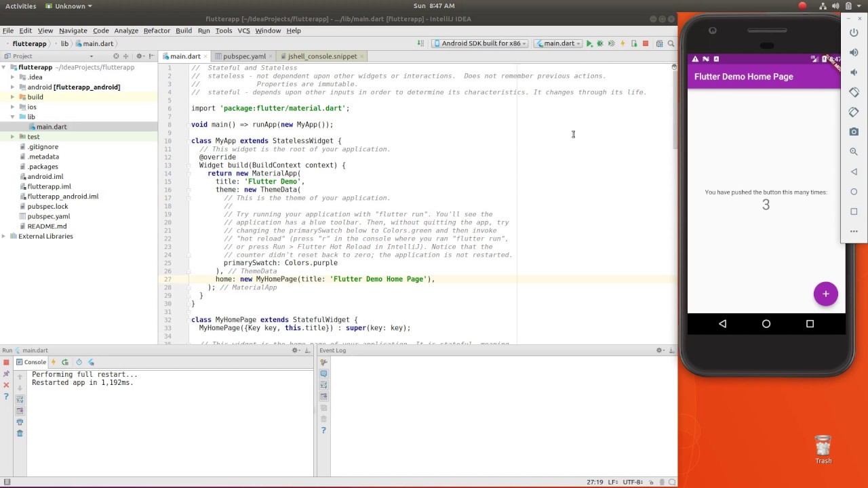The width and height of the screenshot is (868, 488).
Task: Expand External Libraries node
Action: pyautogui.click(x=4, y=237)
